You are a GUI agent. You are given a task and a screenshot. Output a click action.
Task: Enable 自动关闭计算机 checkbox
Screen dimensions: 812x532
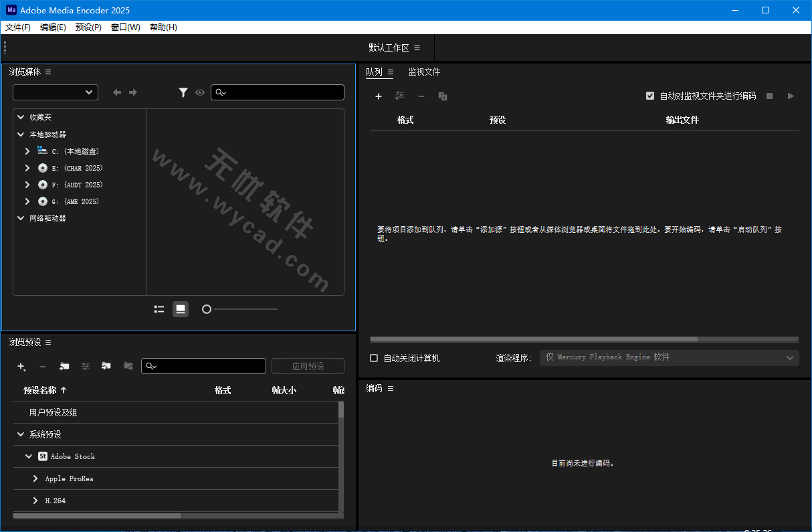pyautogui.click(x=374, y=357)
